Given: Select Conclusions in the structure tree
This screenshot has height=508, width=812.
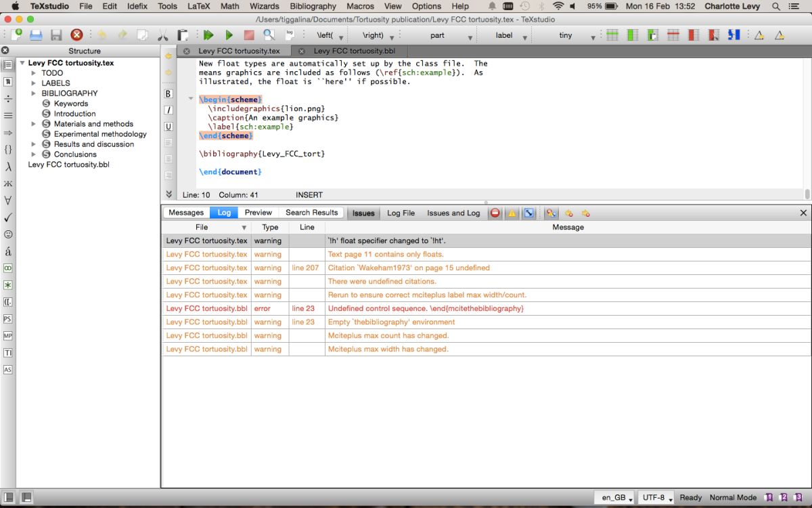Looking at the screenshot, I should [x=75, y=154].
